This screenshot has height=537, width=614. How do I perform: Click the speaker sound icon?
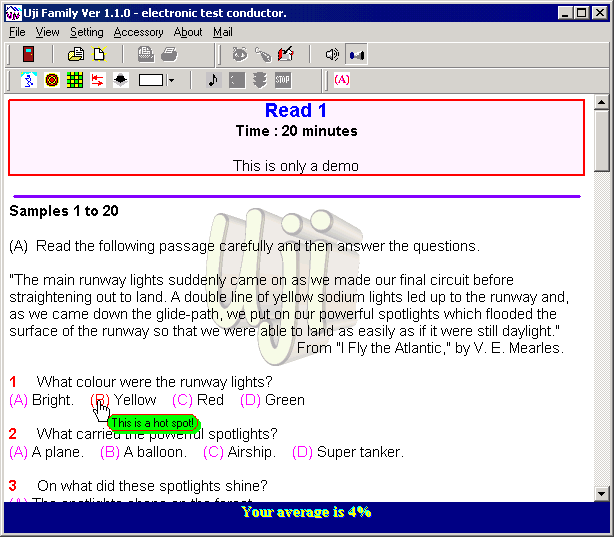[332, 54]
